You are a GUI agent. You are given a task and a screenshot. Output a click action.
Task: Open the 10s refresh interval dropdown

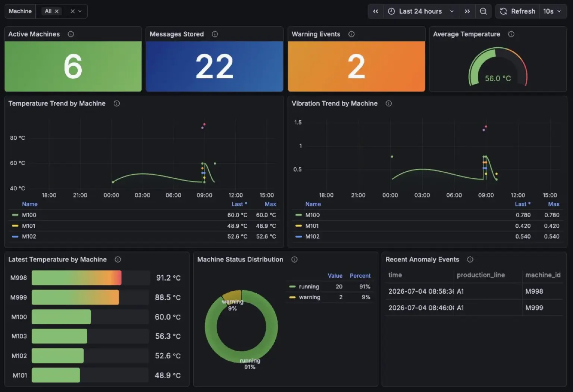click(552, 11)
